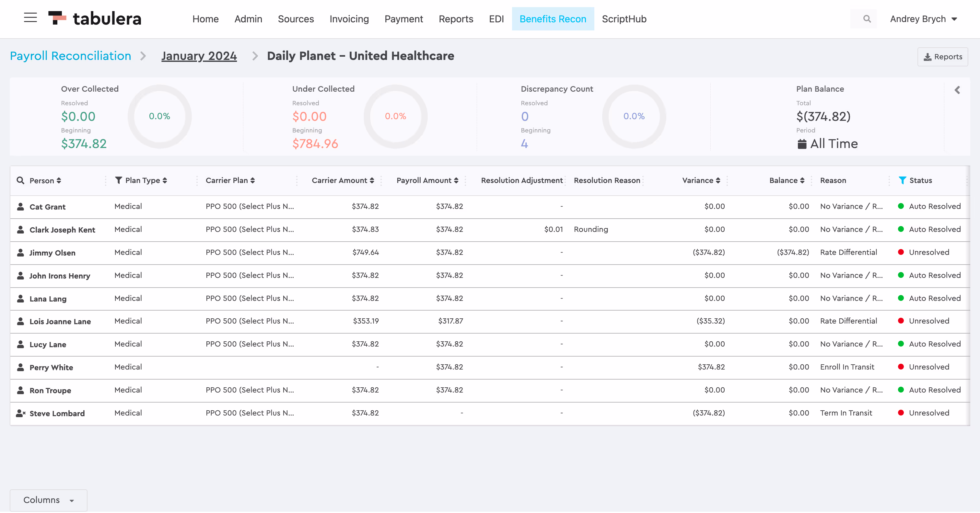Image resolution: width=980 pixels, height=513 pixels.
Task: Open the Payment menu
Action: 404,19
